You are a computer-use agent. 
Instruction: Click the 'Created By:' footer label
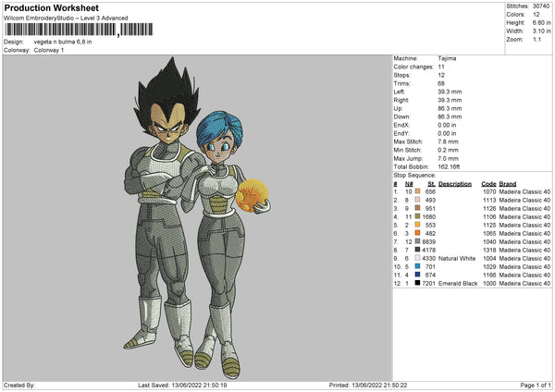[19, 385]
